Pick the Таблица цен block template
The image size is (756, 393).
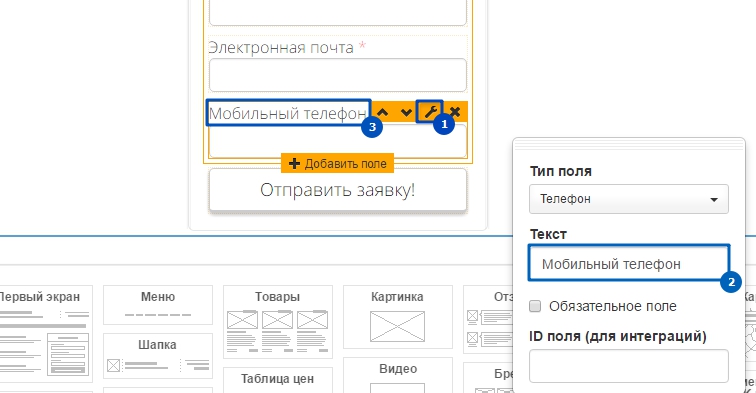[x=278, y=380]
